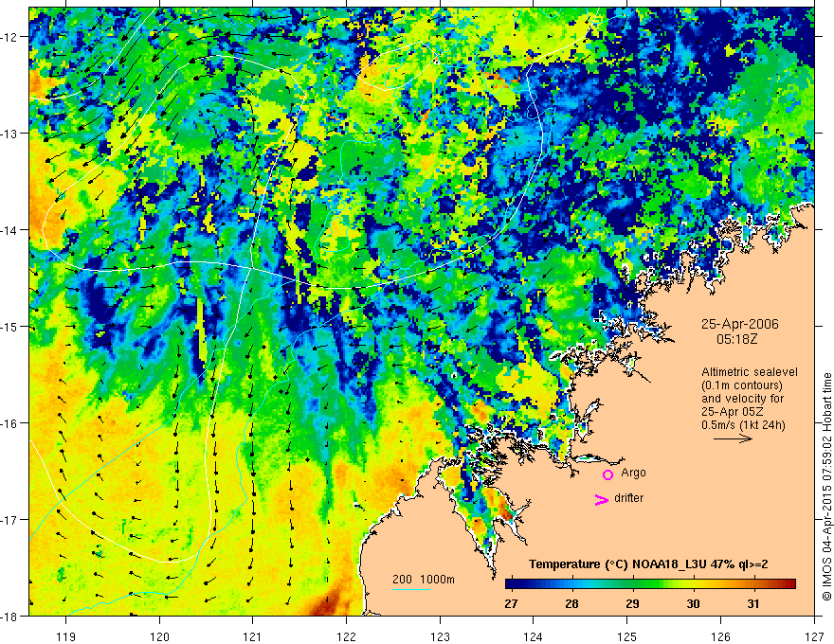Click the colorbar value '27'
Viewport: 834px width, 644px height.
(511, 604)
